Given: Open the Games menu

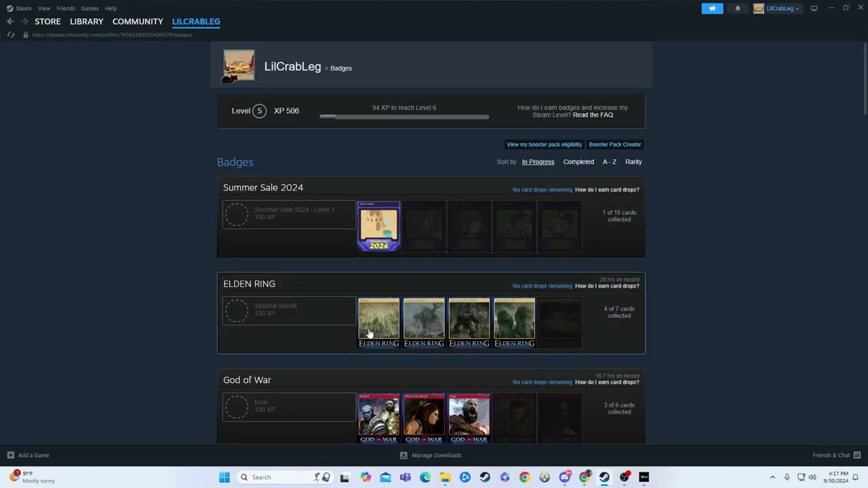Looking at the screenshot, I should tap(90, 8).
